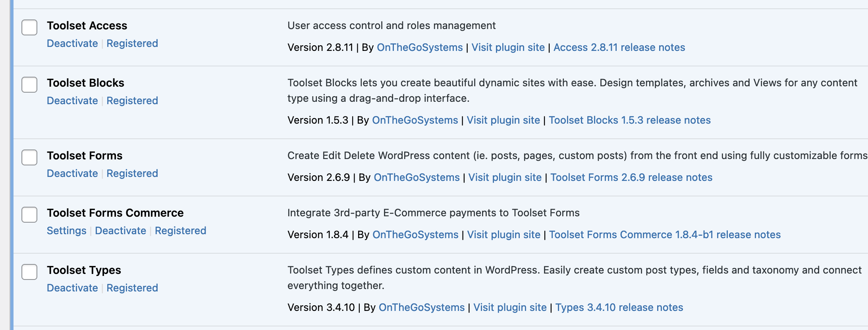868x330 pixels.
Task: Open Types 3.4.10 release notes
Action: click(619, 307)
